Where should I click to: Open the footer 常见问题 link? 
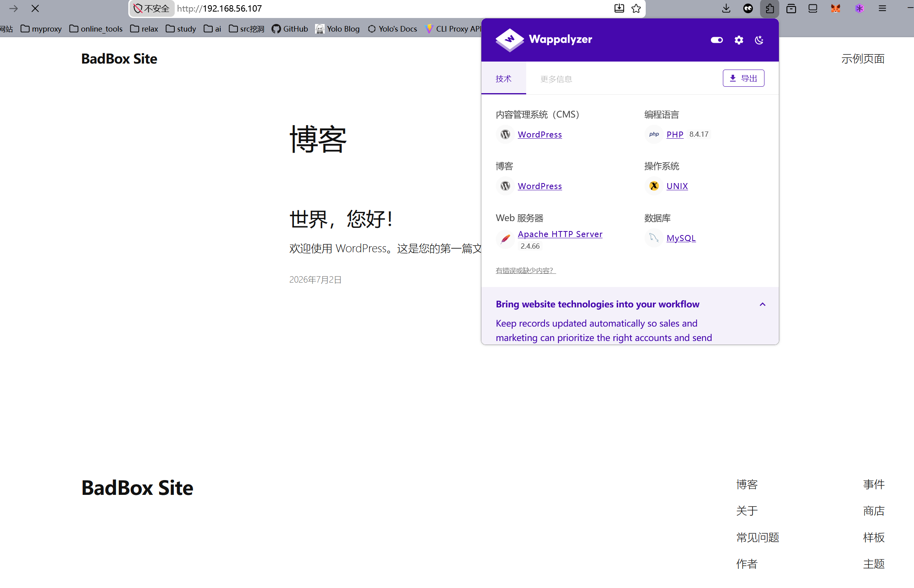click(x=758, y=538)
